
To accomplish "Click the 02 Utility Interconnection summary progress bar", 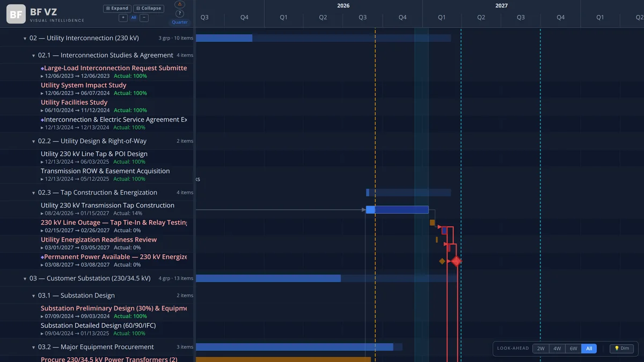I will [324, 38].
